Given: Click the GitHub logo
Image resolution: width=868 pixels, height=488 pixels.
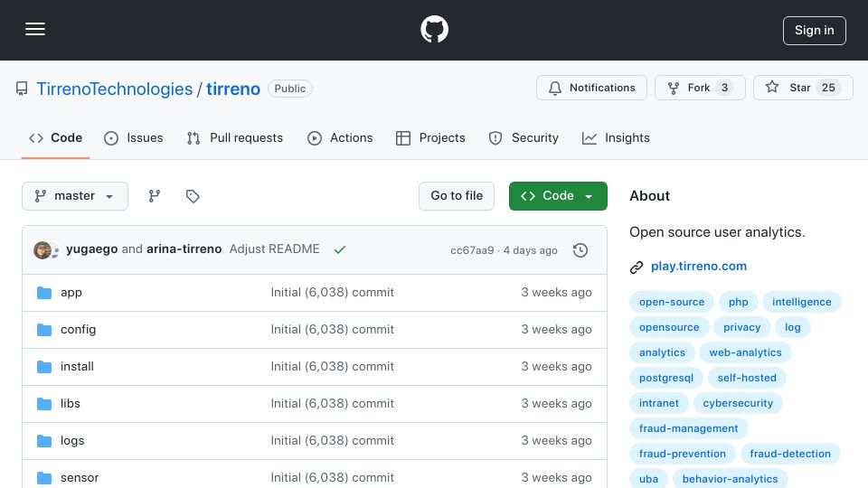Looking at the screenshot, I should click(434, 29).
